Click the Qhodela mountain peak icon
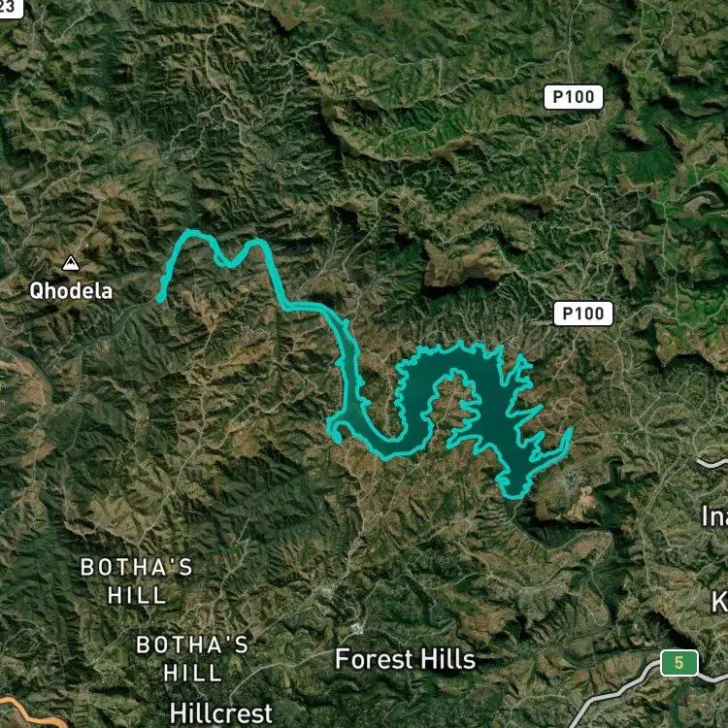728x728 pixels. [x=71, y=263]
